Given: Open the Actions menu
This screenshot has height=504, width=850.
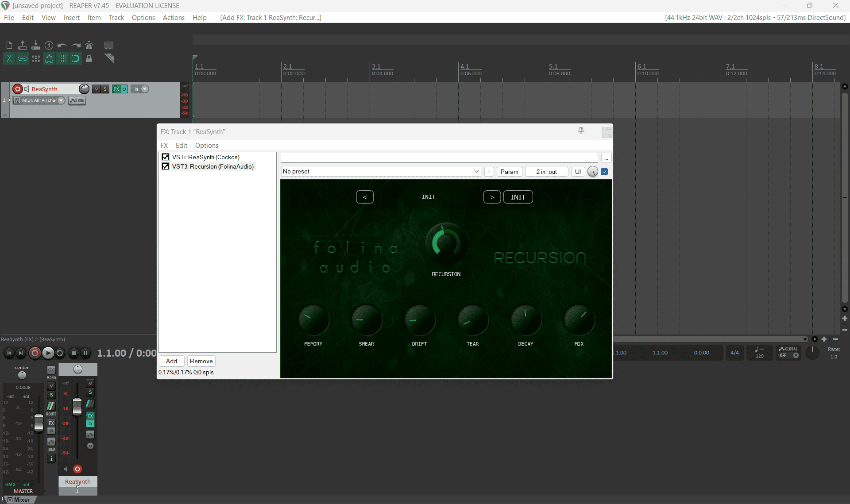Looking at the screenshot, I should pyautogui.click(x=174, y=18).
